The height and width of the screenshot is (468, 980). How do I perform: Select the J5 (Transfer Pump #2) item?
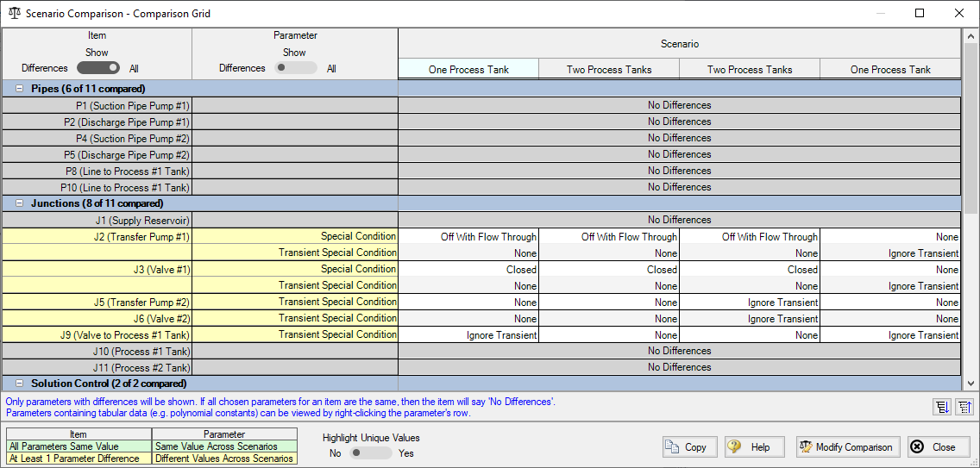coord(97,302)
